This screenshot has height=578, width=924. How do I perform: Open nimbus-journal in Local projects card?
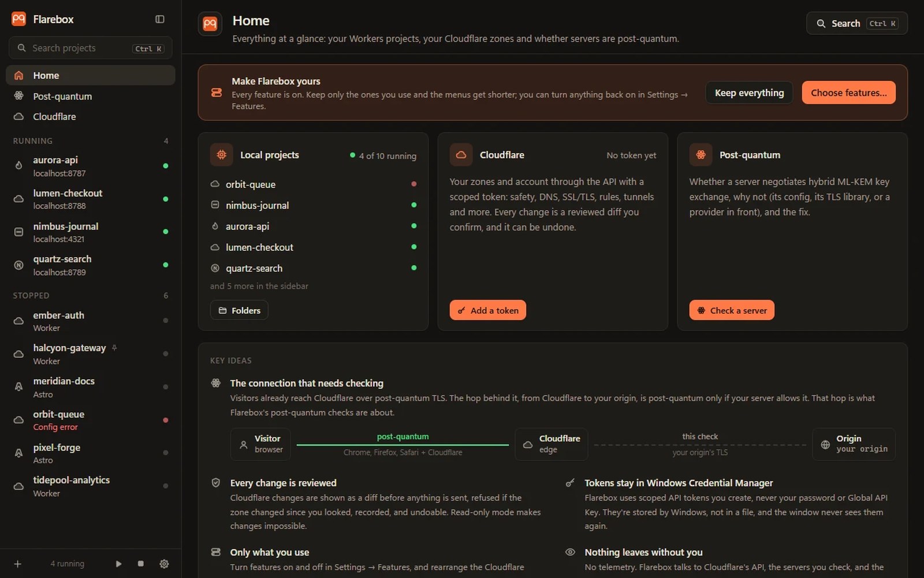tap(313, 205)
